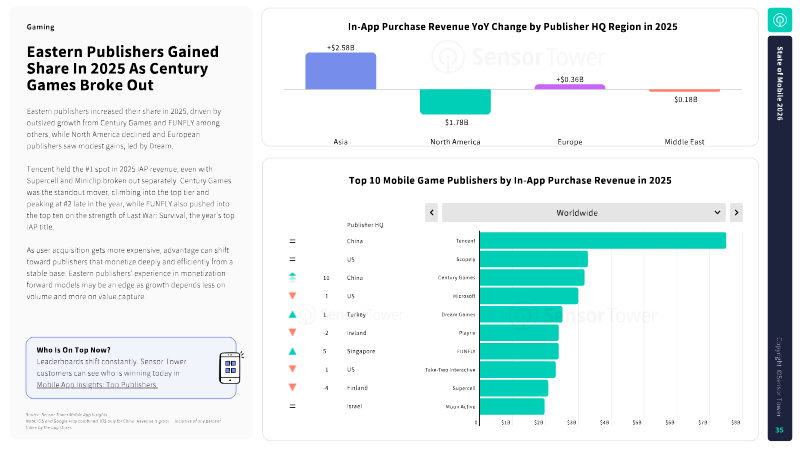Click the mobile phone apps icon
The image size is (800, 450).
coord(227,367)
